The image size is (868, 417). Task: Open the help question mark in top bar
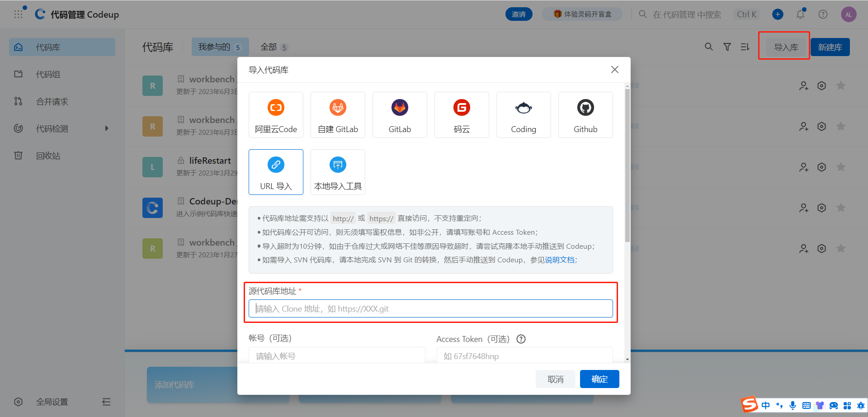tap(823, 14)
